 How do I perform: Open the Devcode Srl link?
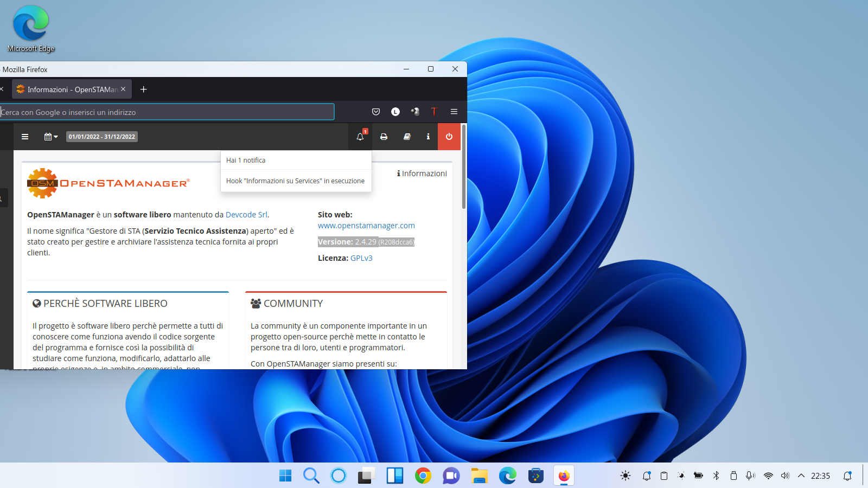(246, 215)
